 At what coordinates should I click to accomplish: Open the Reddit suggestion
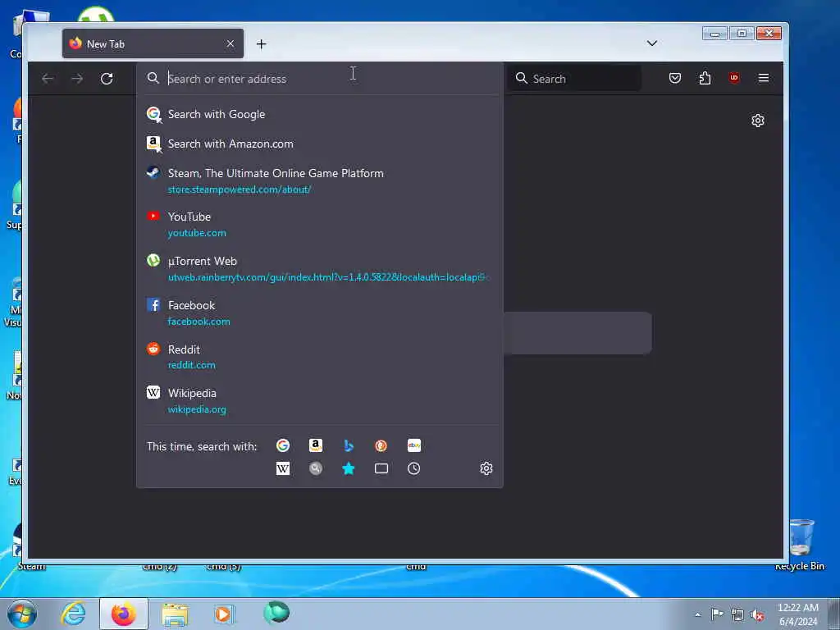(320, 357)
